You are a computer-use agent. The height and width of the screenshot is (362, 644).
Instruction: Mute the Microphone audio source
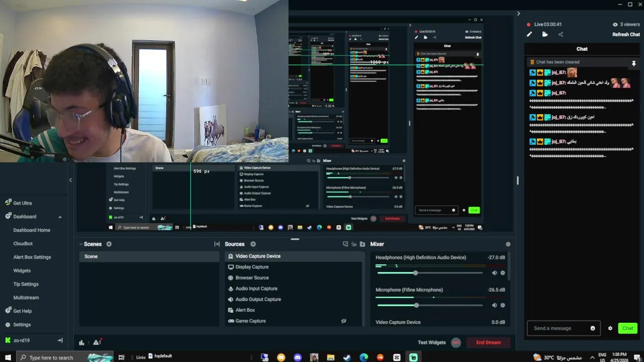(494, 305)
